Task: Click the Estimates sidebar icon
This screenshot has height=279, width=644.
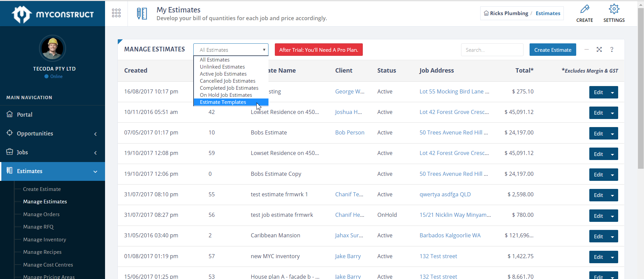Action: coord(10,170)
